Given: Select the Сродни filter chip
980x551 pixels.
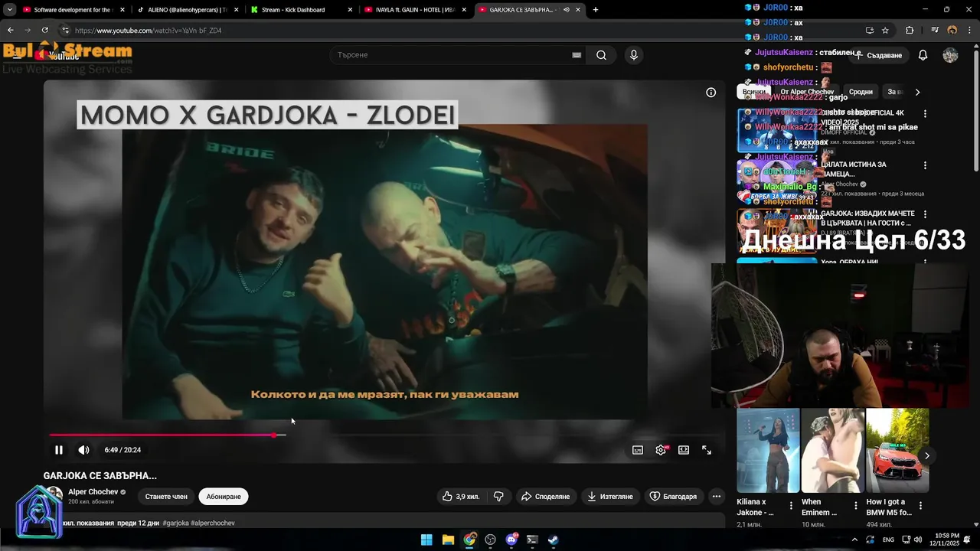Looking at the screenshot, I should click(861, 92).
